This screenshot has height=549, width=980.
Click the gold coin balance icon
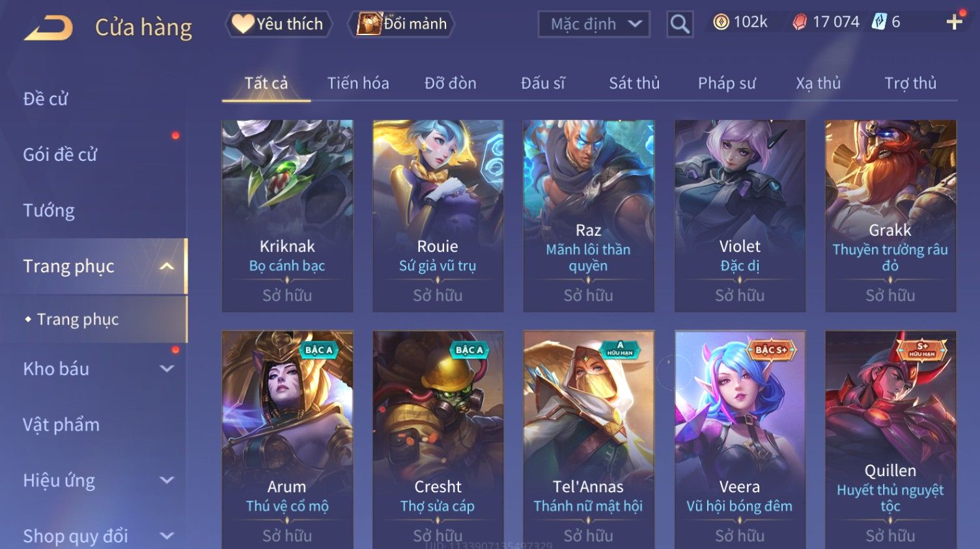pyautogui.click(x=721, y=22)
